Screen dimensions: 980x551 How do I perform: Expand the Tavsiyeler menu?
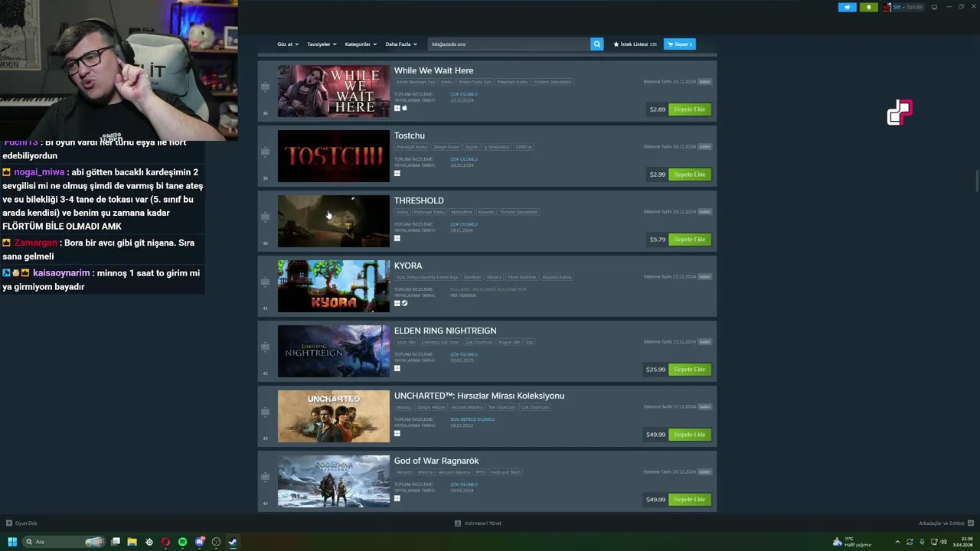[322, 44]
